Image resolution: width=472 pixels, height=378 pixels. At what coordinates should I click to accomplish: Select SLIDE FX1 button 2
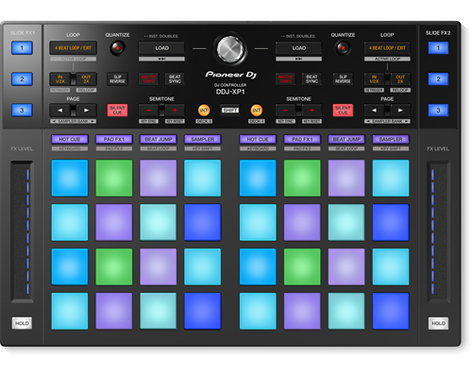pos(22,79)
